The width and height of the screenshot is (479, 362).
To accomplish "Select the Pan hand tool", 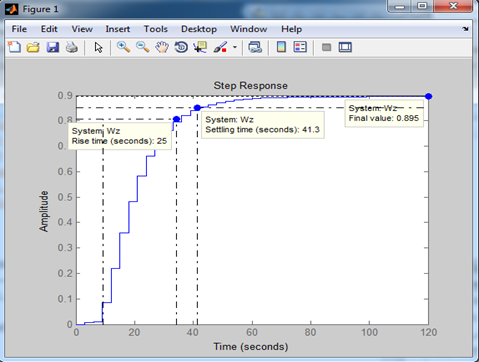I will [162, 47].
